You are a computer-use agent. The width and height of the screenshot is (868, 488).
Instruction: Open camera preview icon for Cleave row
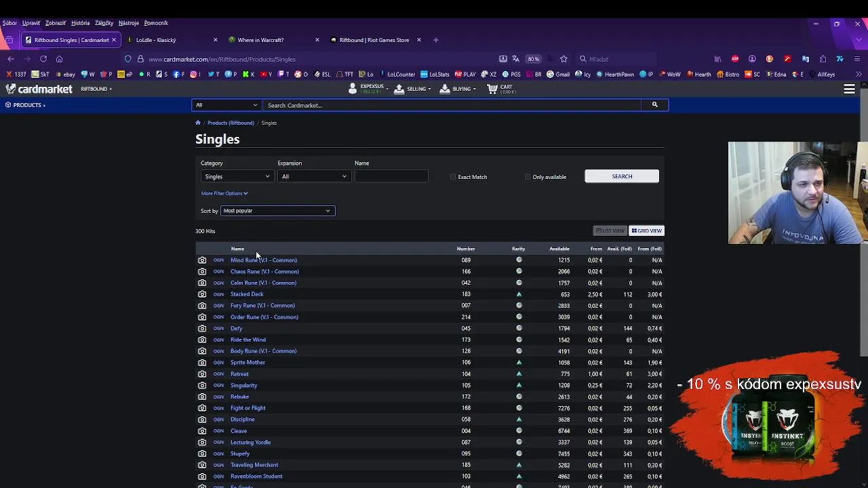202,431
